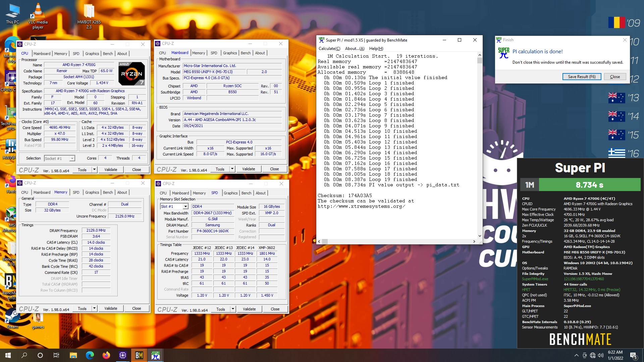Click the green 8.734 s result bar

589,185
